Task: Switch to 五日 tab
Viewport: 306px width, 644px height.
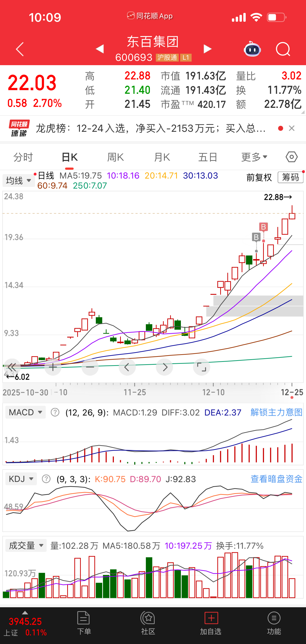Action: 208,157
